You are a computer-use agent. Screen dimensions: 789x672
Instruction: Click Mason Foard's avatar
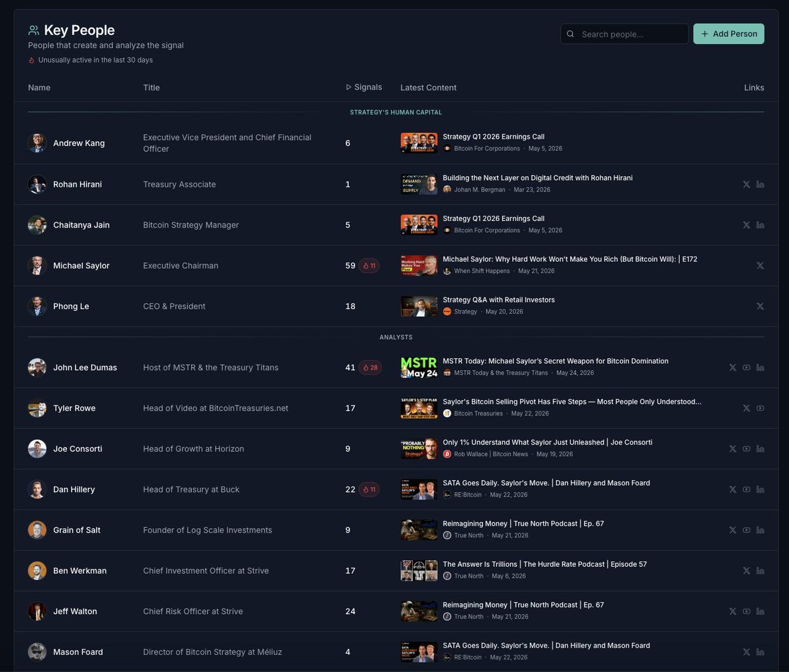[37, 652]
